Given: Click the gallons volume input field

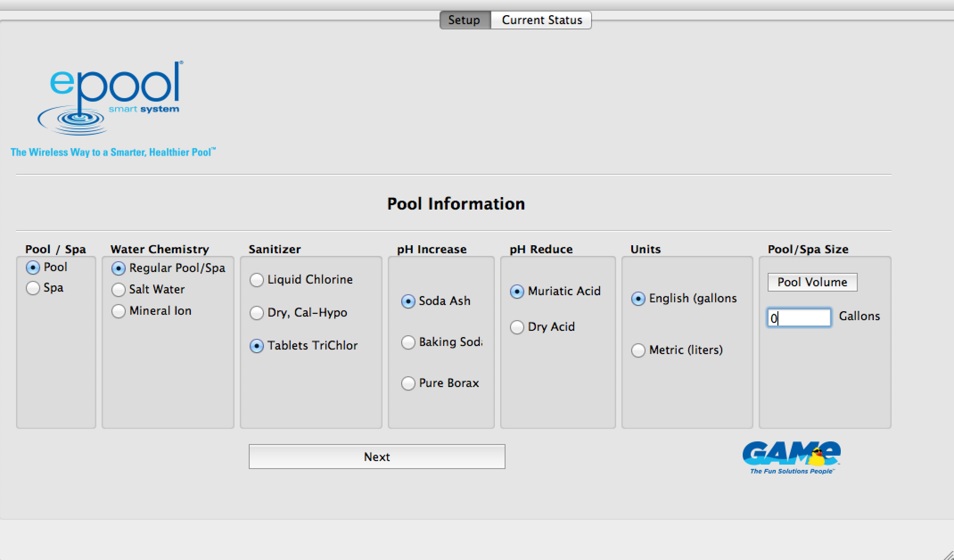Looking at the screenshot, I should pyautogui.click(x=798, y=317).
